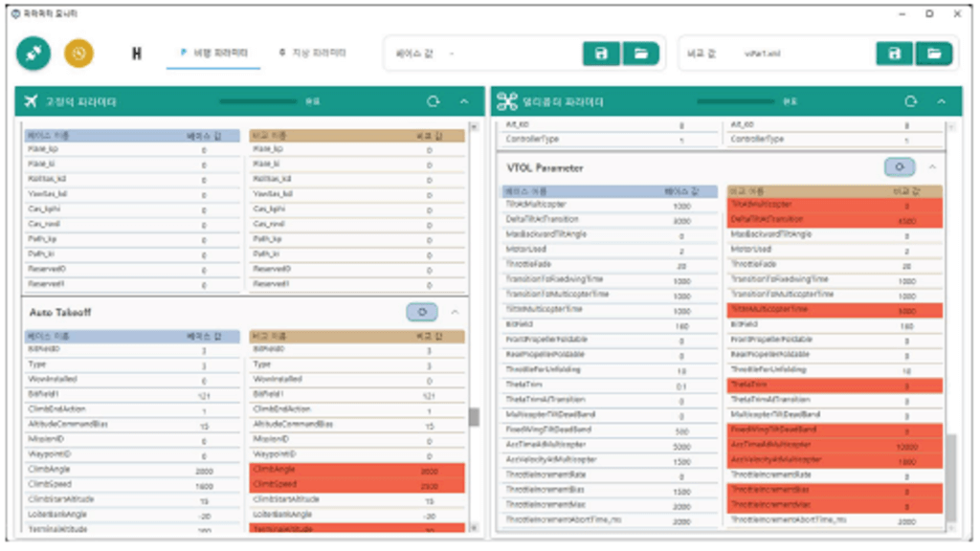Select the highlighted ClimbAngle comparison row

point(357,471)
